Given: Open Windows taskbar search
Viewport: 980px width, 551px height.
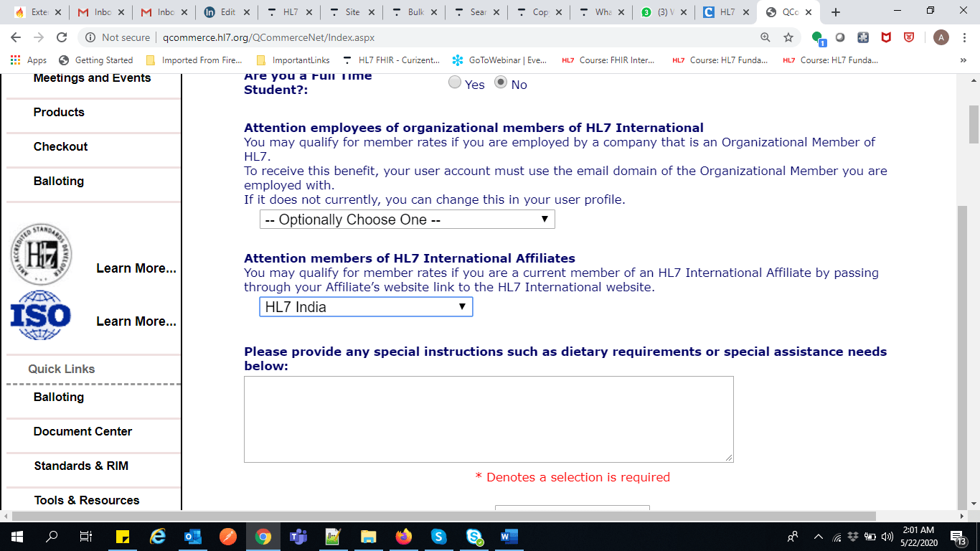Looking at the screenshot, I should click(x=52, y=536).
